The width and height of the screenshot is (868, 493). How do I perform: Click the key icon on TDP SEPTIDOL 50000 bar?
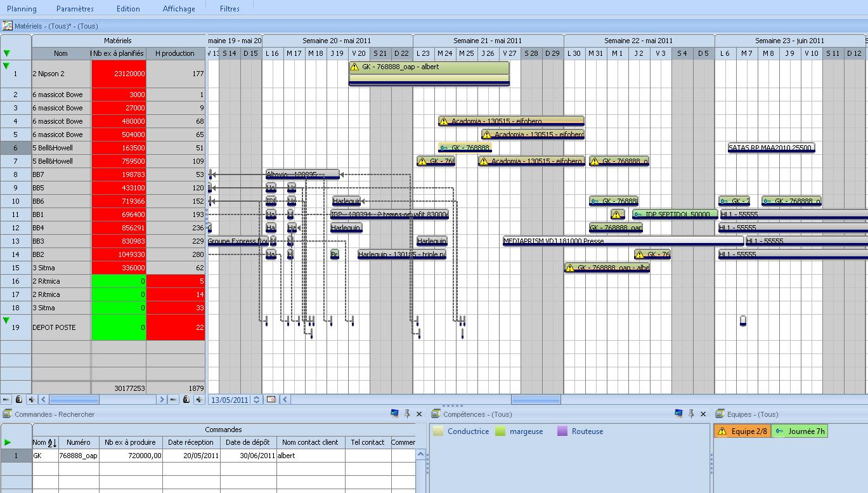pyautogui.click(x=638, y=214)
